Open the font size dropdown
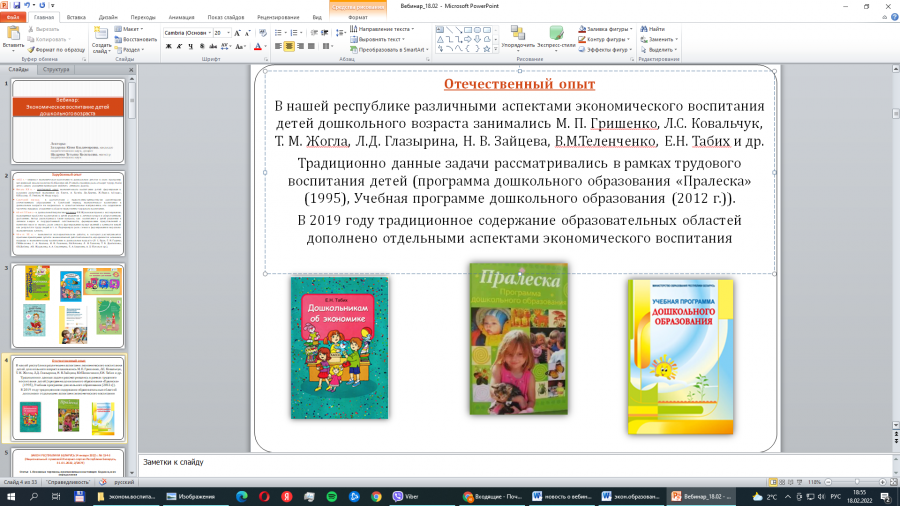This screenshot has height=506, width=900. [222, 33]
